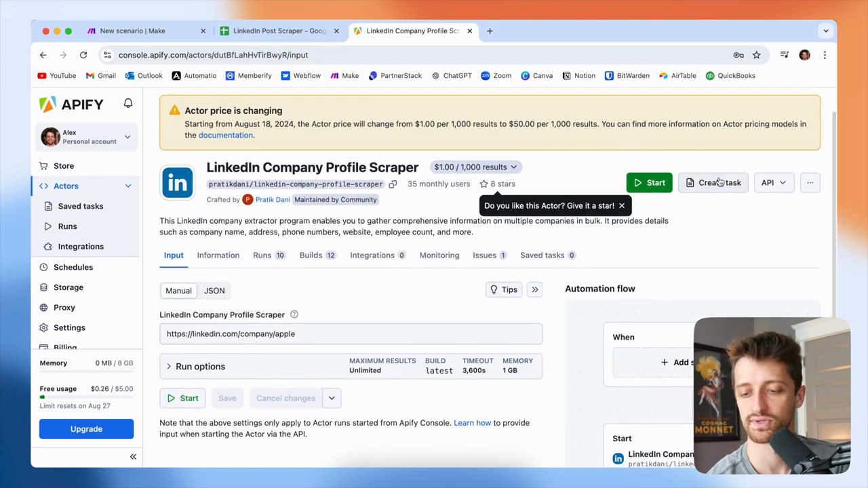The width and height of the screenshot is (868, 488).
Task: Open Chrome's three-dot menu
Action: (825, 55)
